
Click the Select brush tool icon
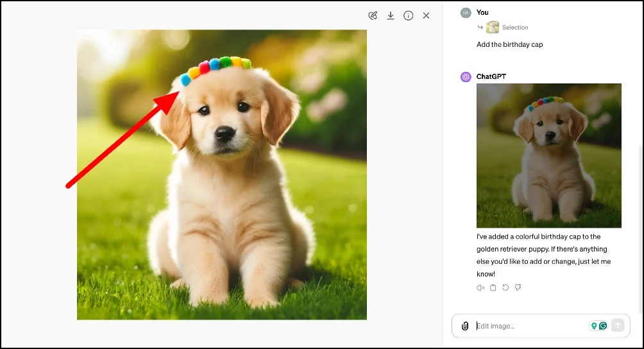pyautogui.click(x=373, y=15)
